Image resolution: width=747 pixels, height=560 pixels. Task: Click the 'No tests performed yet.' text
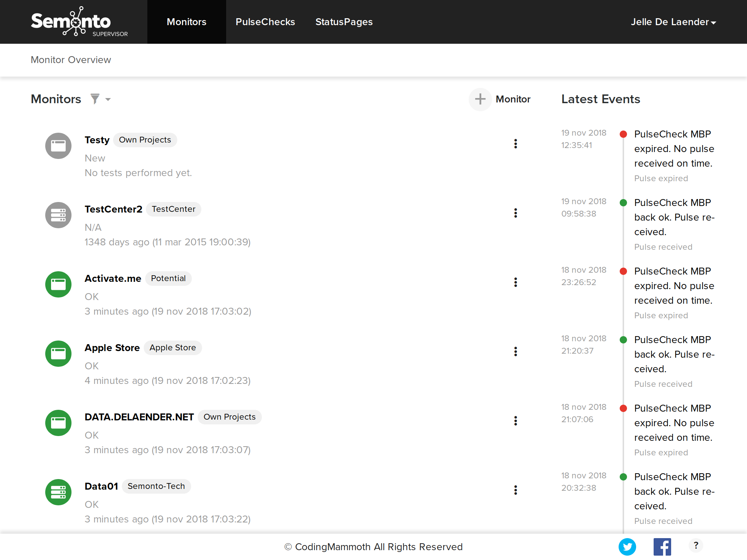tap(138, 173)
